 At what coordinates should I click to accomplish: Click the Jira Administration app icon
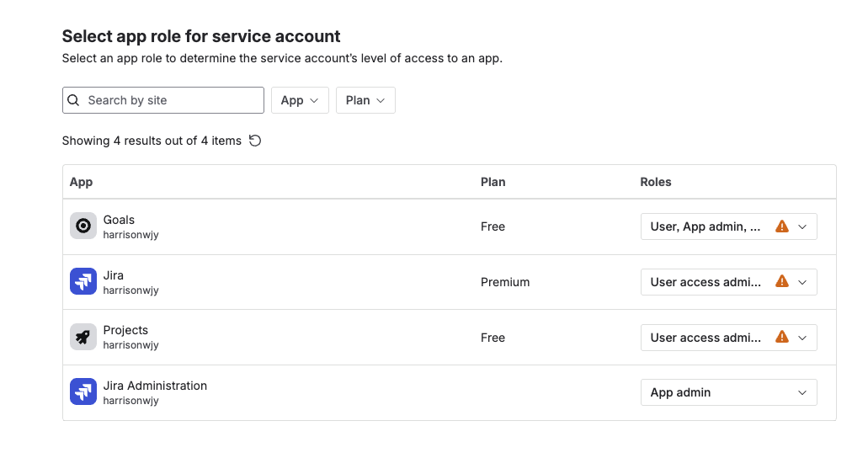point(83,391)
